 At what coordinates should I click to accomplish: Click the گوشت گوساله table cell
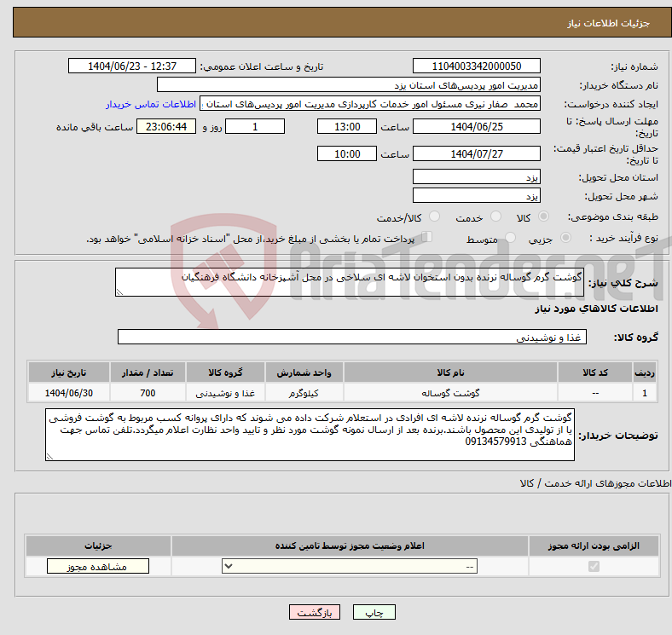pos(450,393)
